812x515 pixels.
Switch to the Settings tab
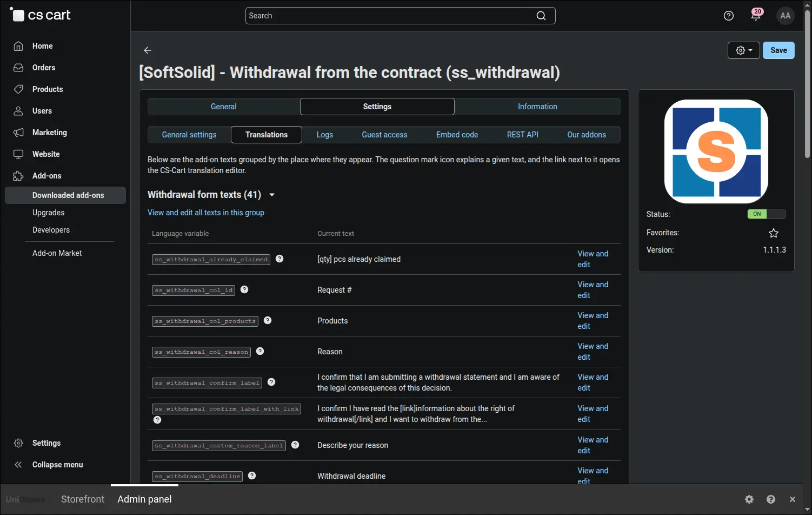(x=377, y=107)
